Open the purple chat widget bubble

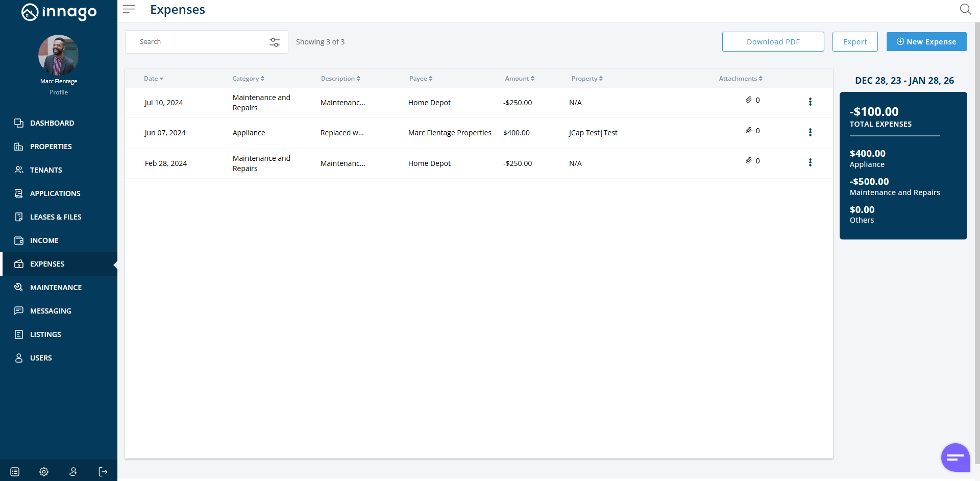click(x=955, y=458)
